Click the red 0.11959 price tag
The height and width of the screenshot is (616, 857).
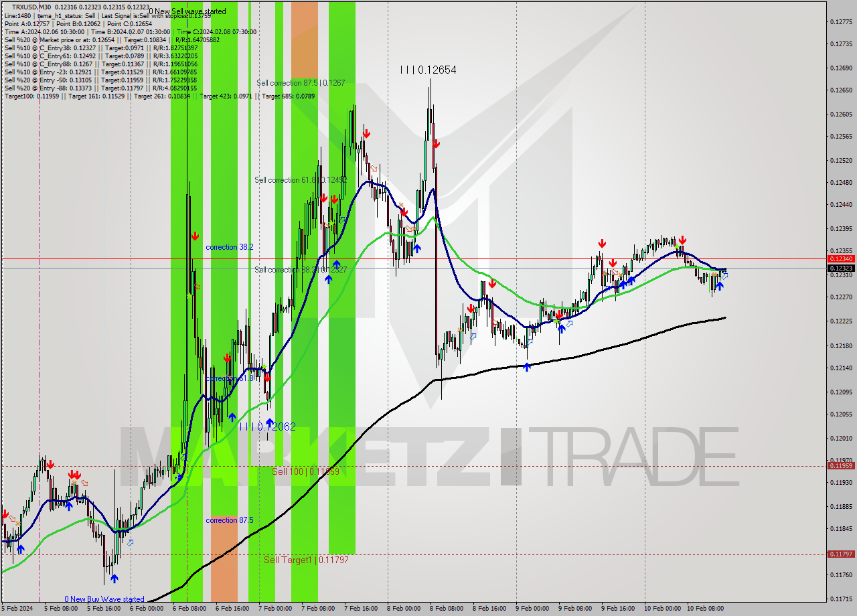pyautogui.click(x=841, y=465)
